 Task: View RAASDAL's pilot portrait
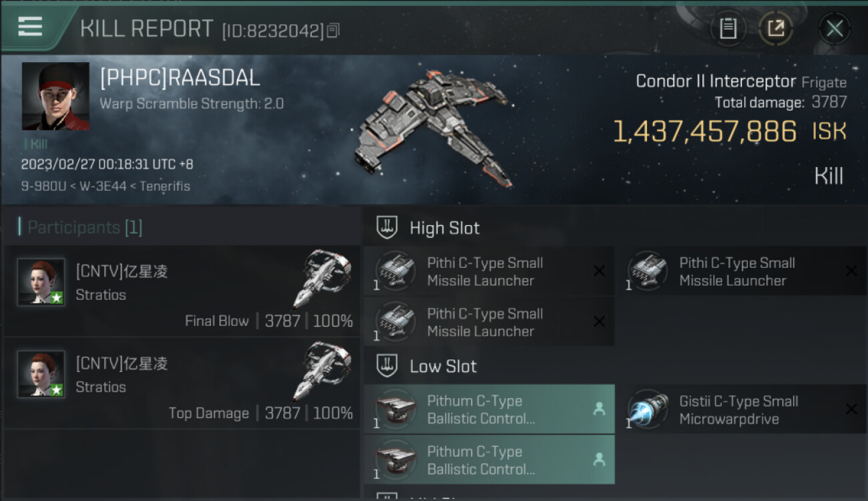coord(55,96)
